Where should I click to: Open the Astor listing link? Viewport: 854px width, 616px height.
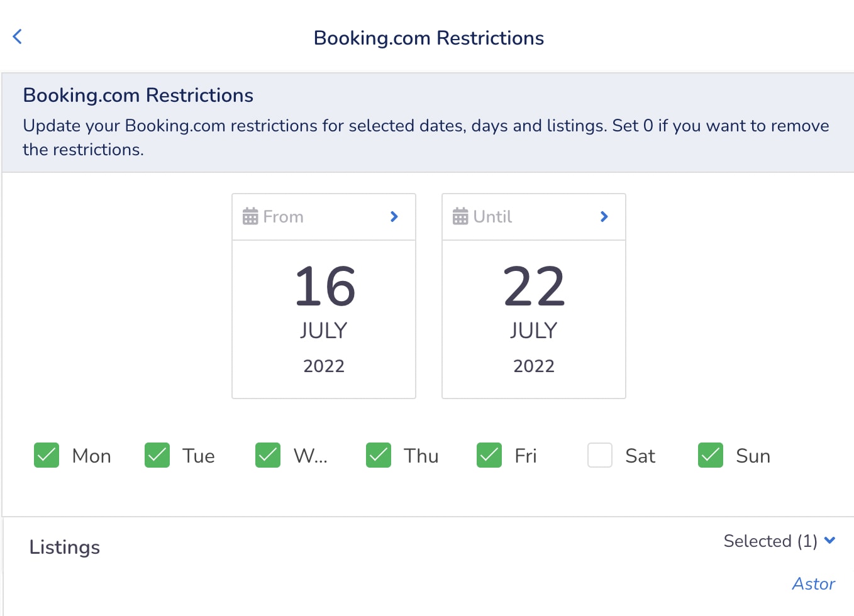[814, 584]
